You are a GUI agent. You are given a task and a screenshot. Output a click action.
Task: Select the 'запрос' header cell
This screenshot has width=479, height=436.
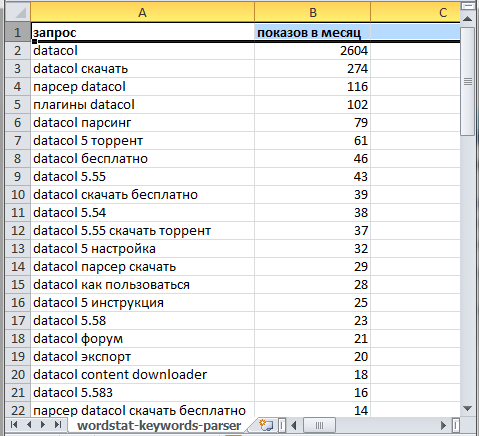[x=142, y=32]
